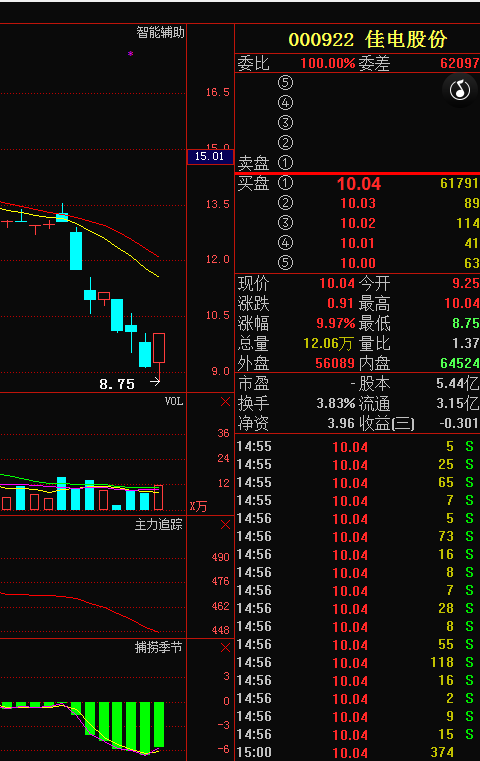This screenshot has width=480, height=761.
Task: Close the 主力追踪 indicator panel
Action: pyautogui.click(x=225, y=525)
